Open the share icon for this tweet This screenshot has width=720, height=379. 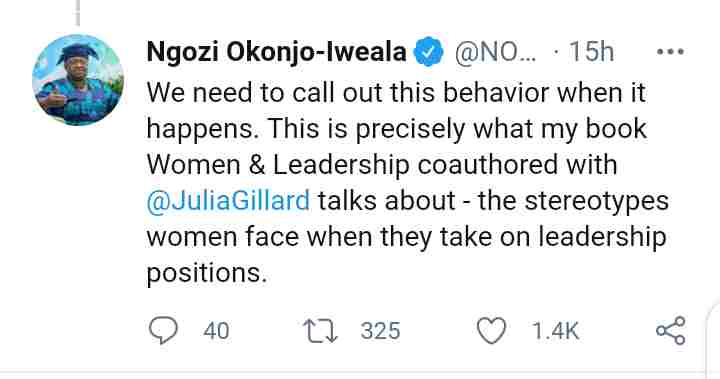point(671,331)
